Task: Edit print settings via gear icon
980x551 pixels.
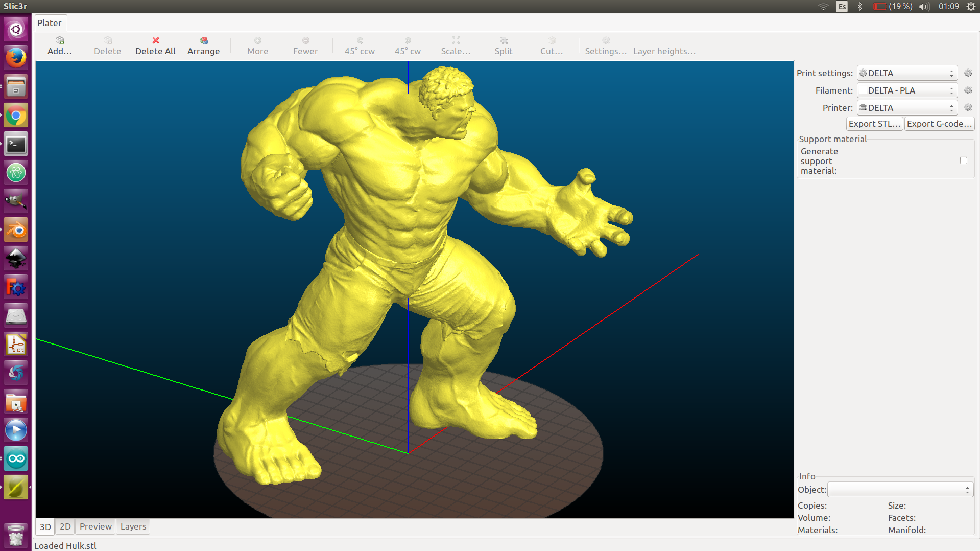Action: tap(968, 73)
